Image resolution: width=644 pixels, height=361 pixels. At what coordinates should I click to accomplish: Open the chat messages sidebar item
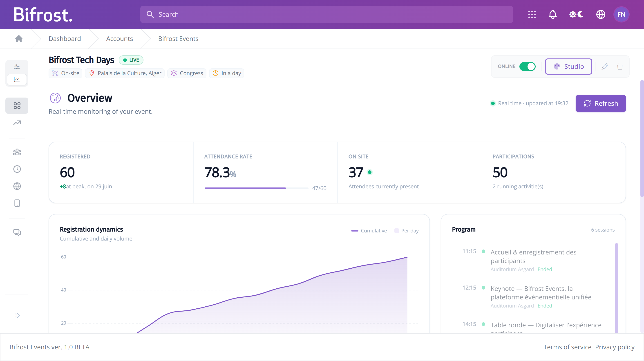click(17, 233)
